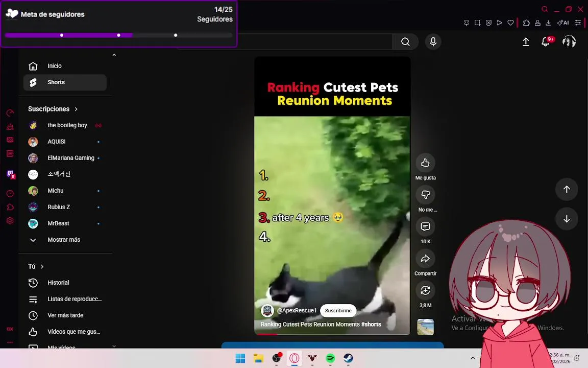Screen dimensions: 588x368
Task: Open the account avatar menu
Action: pyautogui.click(x=569, y=41)
